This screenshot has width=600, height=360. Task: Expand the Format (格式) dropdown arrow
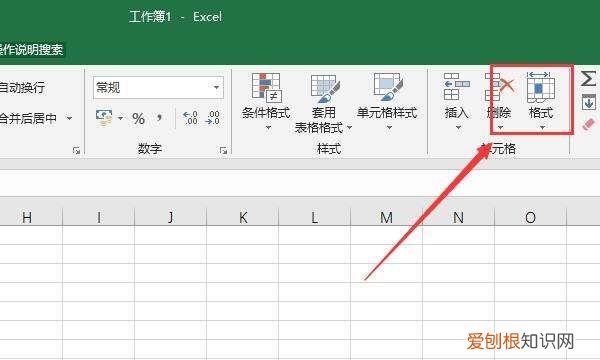click(x=542, y=127)
